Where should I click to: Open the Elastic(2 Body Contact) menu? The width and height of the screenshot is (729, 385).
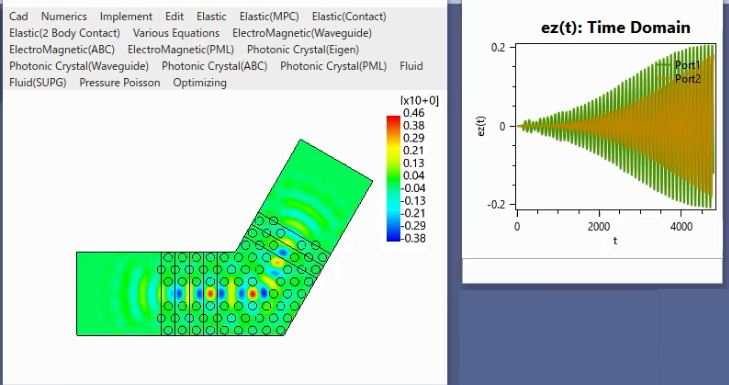[65, 33]
